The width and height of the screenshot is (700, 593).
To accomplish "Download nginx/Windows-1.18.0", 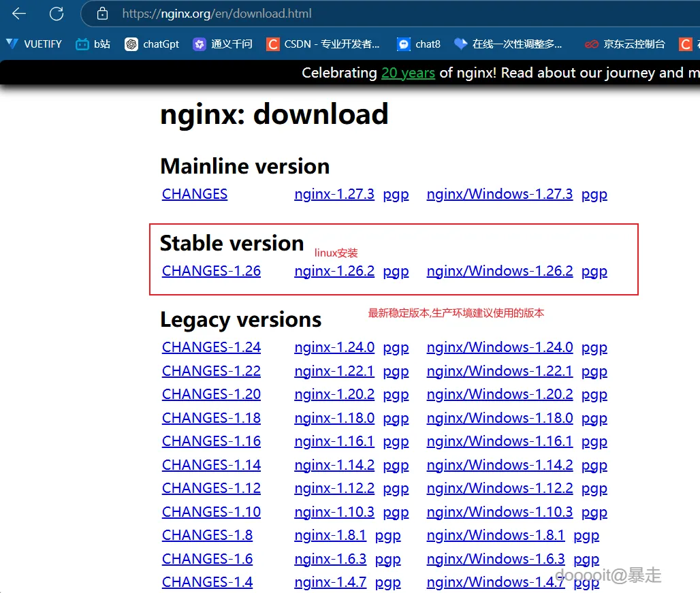I will [500, 417].
